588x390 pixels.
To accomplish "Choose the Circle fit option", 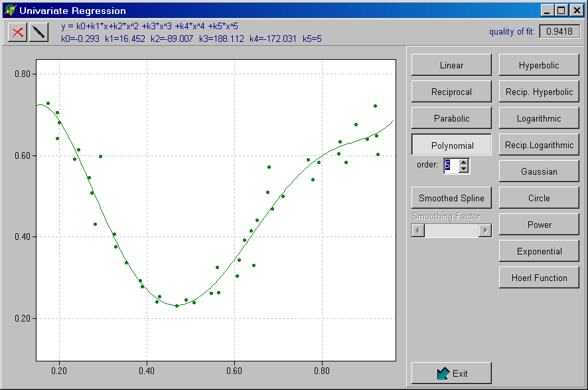I will coord(539,198).
